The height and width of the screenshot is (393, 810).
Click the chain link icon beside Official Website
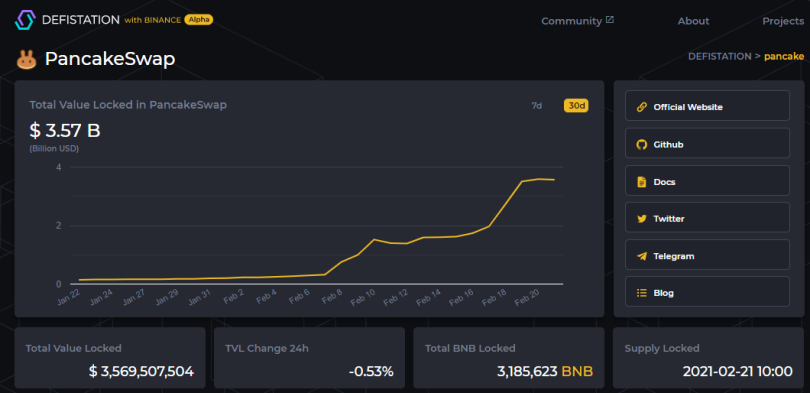[x=642, y=107]
